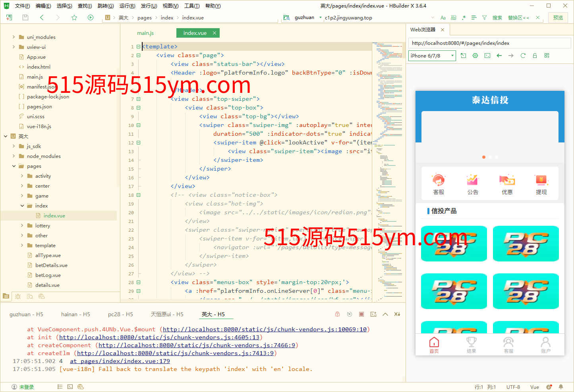This screenshot has width=574, height=392.
Task: Open the pages/index/index.vue:179 console link
Action: [120, 361]
